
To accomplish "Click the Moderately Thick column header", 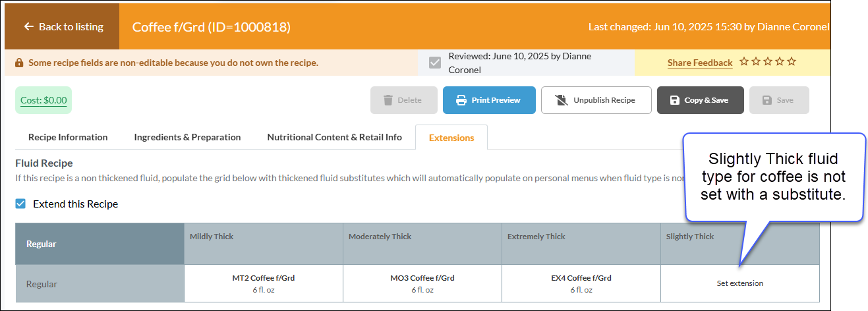I will [422, 244].
